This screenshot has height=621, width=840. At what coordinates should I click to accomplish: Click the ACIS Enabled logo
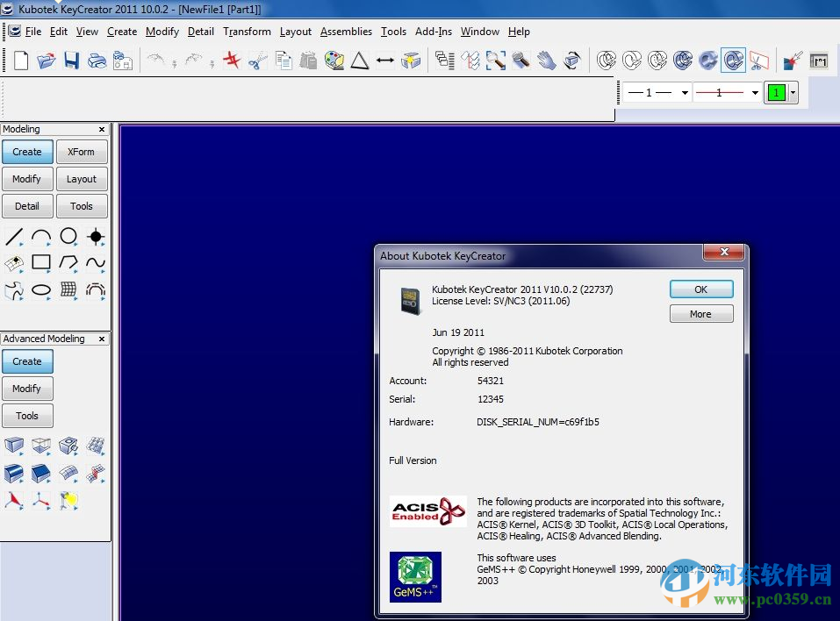[427, 511]
